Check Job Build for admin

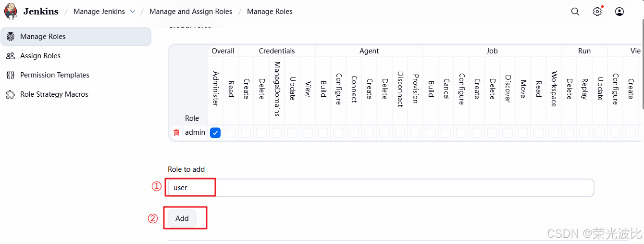tap(431, 133)
